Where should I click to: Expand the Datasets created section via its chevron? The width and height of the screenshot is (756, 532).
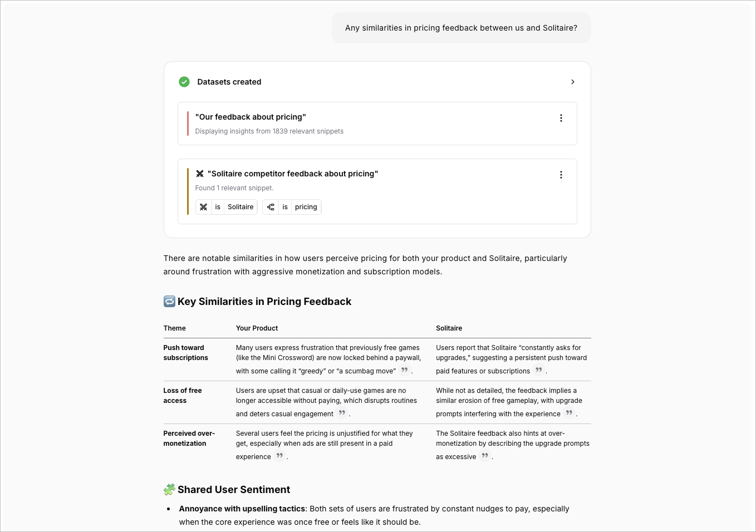pos(573,82)
